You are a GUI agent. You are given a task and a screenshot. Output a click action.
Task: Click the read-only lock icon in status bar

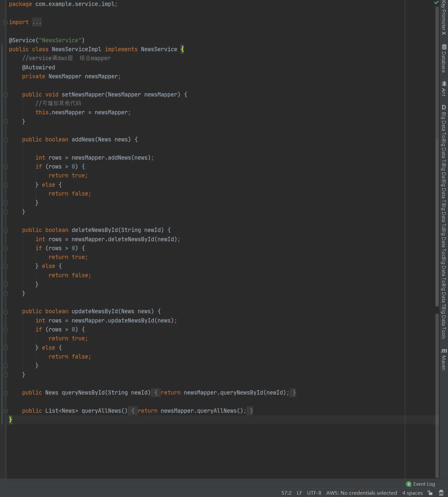pyautogui.click(x=430, y=493)
